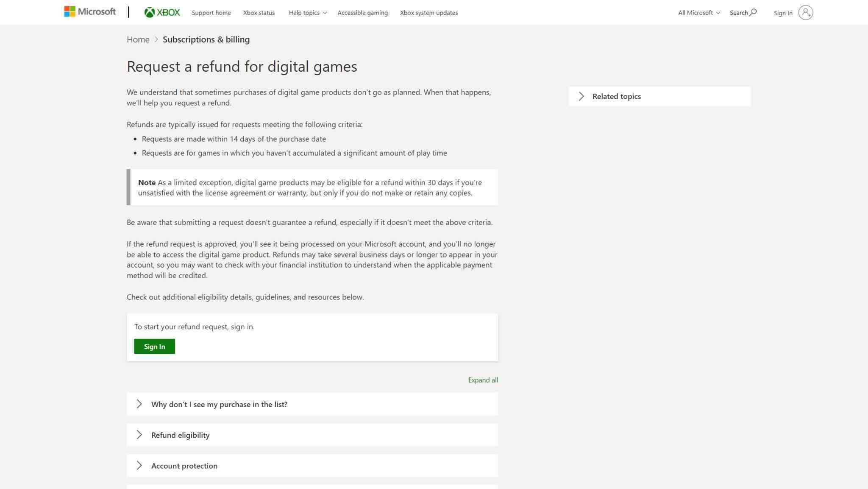Go to Xbox status
The image size is (868, 489).
point(259,13)
